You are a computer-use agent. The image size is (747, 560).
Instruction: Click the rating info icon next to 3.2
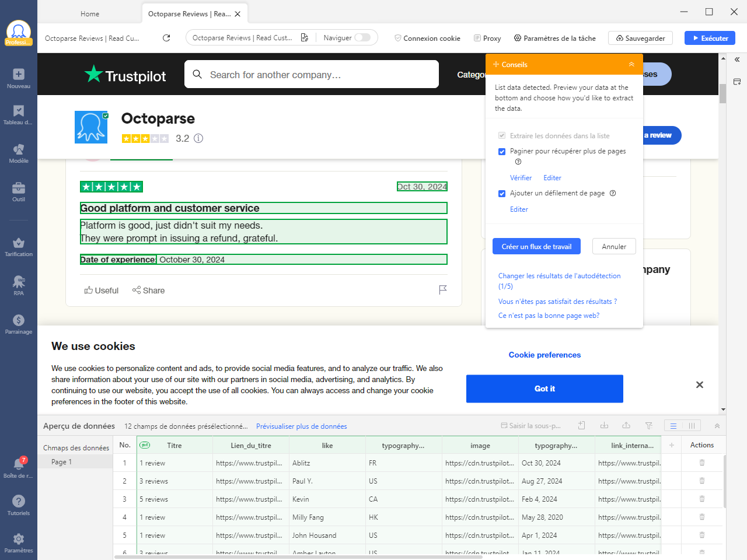[x=198, y=138]
